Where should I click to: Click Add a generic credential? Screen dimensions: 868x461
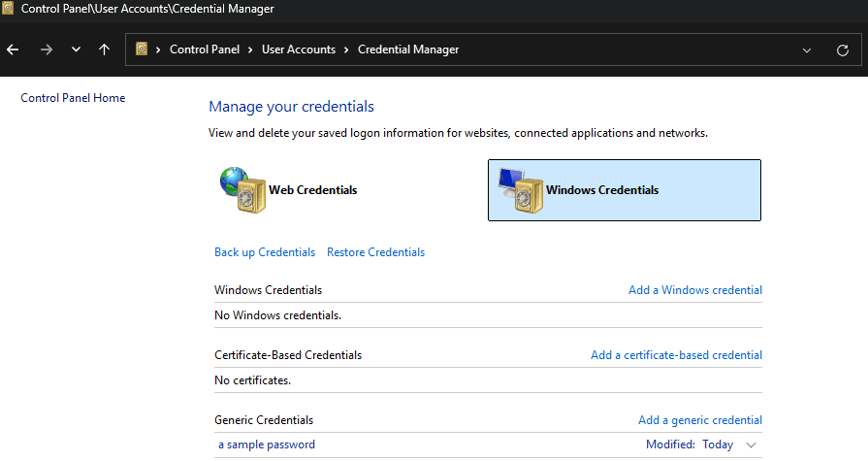[x=699, y=420]
